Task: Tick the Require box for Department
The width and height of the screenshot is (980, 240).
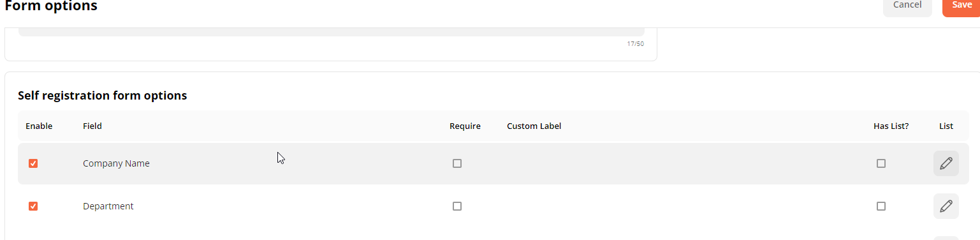Action: click(457, 206)
